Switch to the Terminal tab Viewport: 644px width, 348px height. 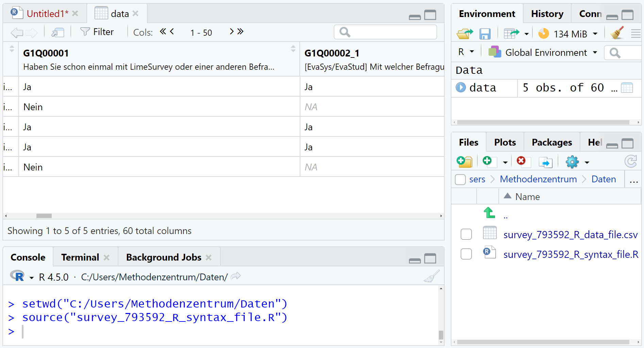tap(80, 257)
